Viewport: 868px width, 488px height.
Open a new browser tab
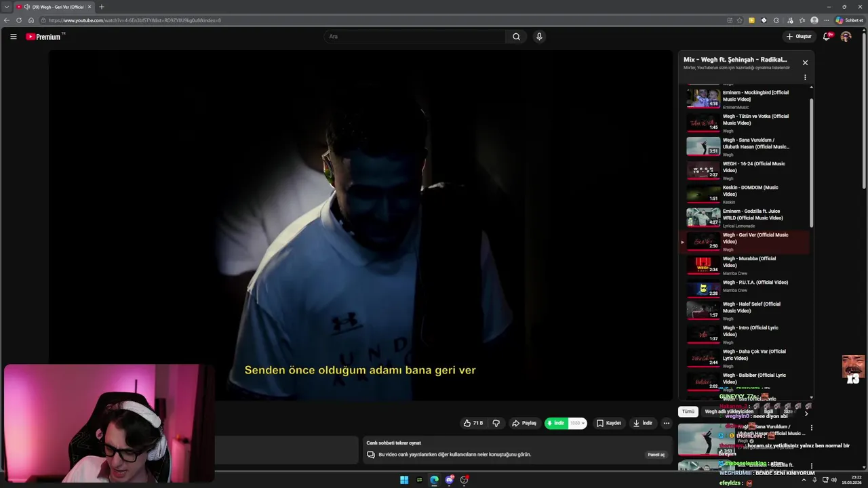coord(102,7)
